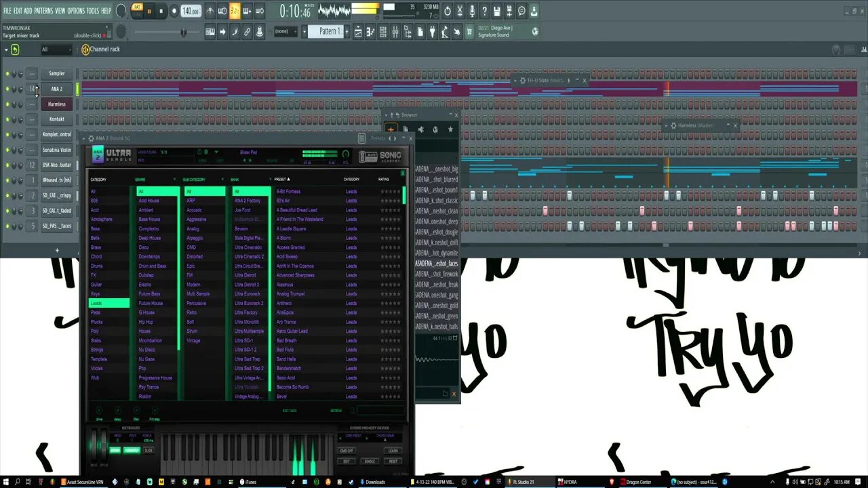This screenshot has width=868, height=488.
Task: Click the ANA 2 VOL knob
Action: click(x=346, y=155)
